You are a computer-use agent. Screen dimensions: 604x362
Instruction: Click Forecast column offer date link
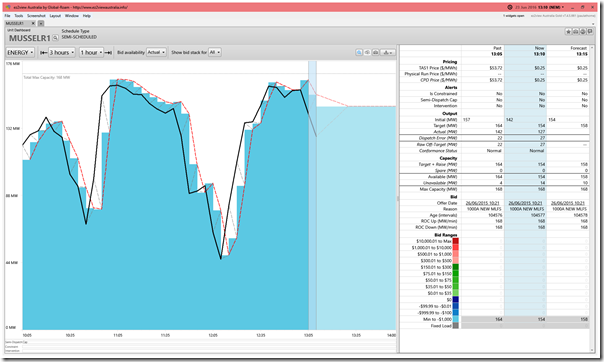coord(568,203)
